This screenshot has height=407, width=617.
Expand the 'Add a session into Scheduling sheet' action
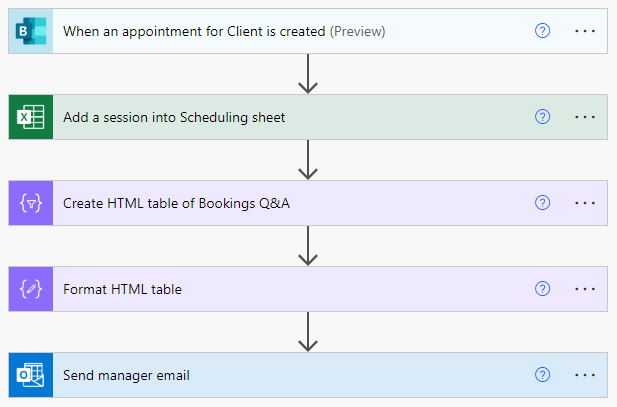tap(174, 117)
